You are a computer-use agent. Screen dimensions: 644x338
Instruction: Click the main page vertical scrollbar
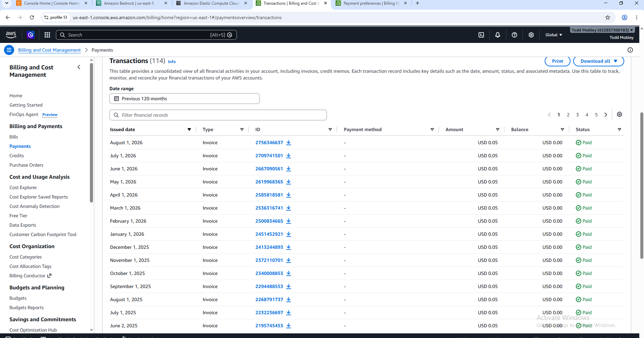[642, 185]
